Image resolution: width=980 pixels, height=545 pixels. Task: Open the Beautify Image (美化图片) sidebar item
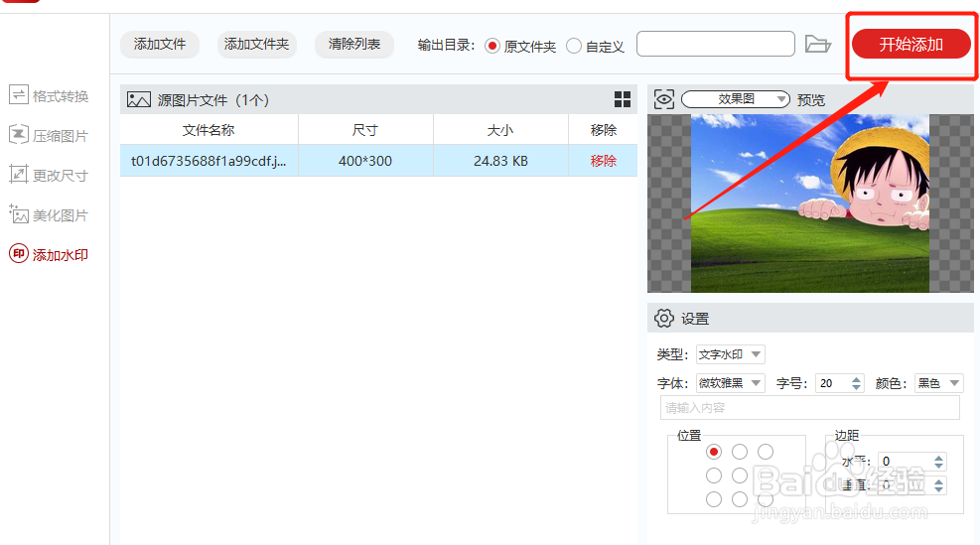coord(49,215)
